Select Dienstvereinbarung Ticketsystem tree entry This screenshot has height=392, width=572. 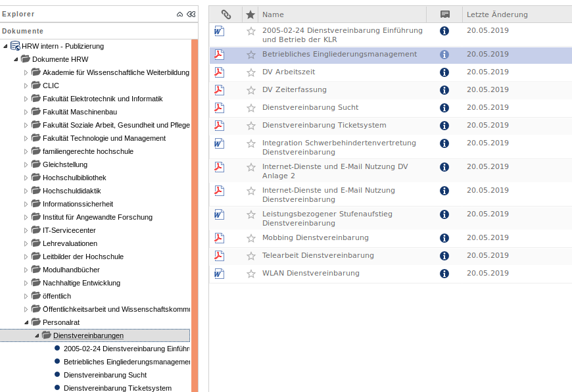coord(118,388)
